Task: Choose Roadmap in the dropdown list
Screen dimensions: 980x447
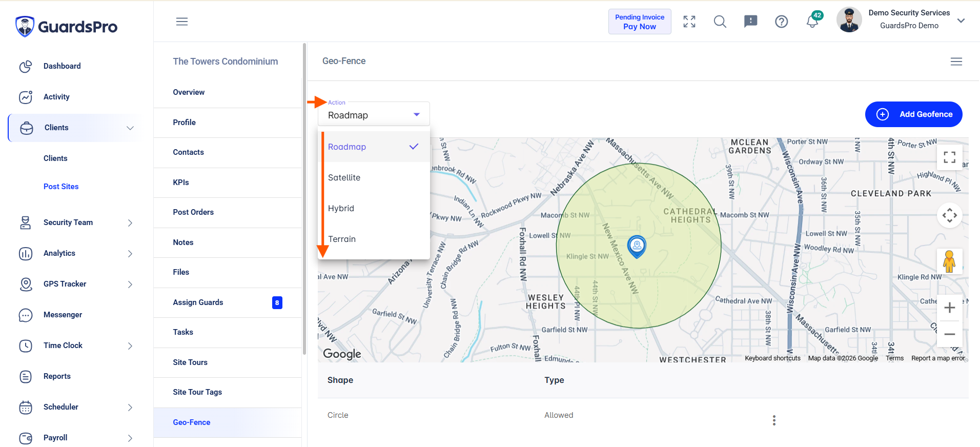Action: pos(374,147)
